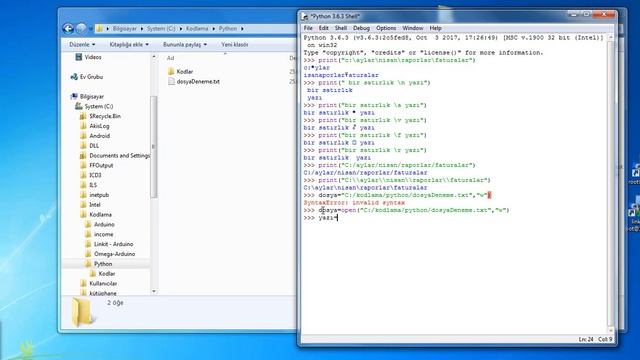Select System (C:) in the address breadcrumb
This screenshot has width=640, height=360.
(161, 29)
